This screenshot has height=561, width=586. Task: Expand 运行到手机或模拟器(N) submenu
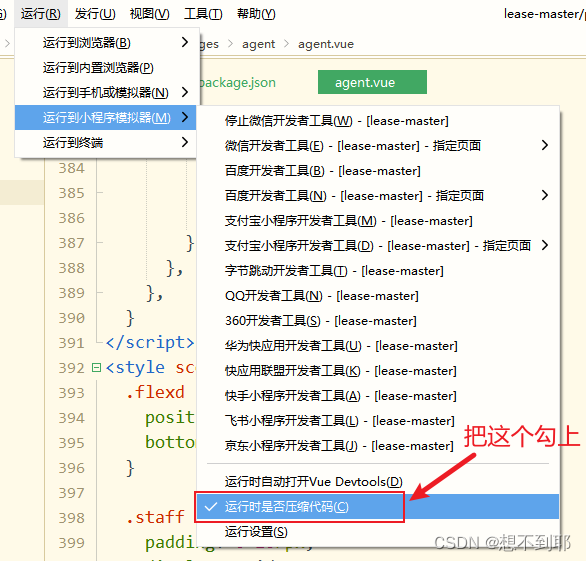click(105, 92)
